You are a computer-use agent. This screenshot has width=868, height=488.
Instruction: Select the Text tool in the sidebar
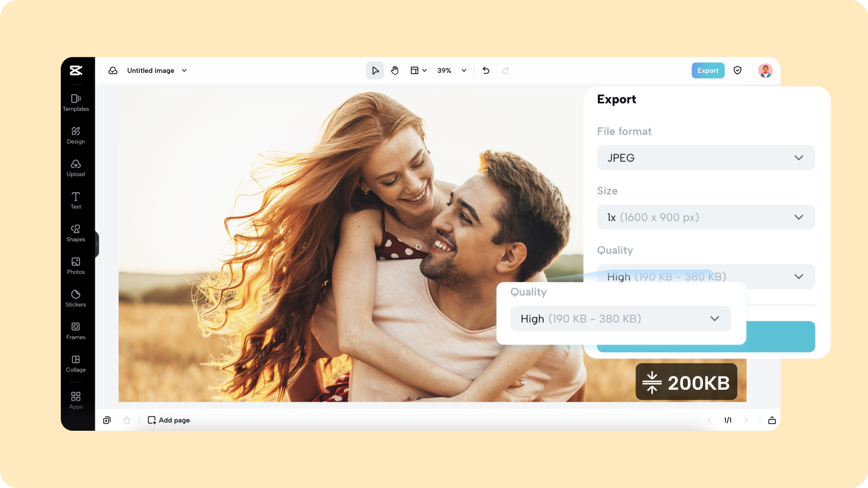coord(76,200)
